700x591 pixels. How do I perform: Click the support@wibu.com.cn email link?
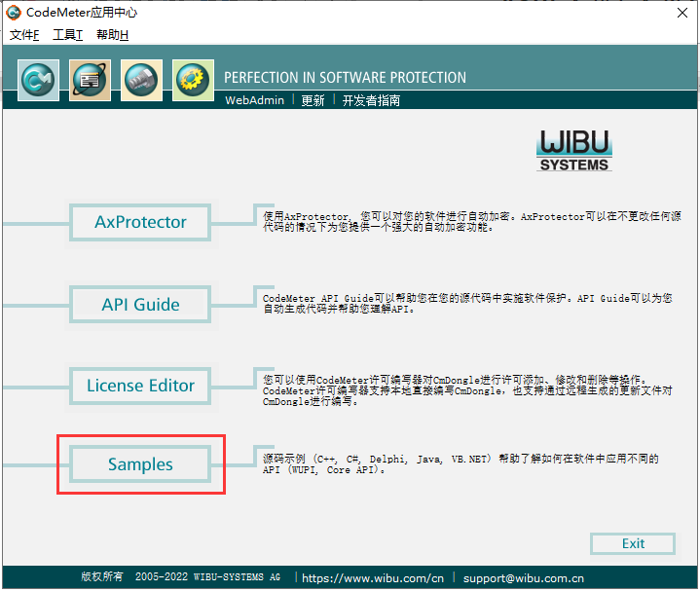(523, 578)
